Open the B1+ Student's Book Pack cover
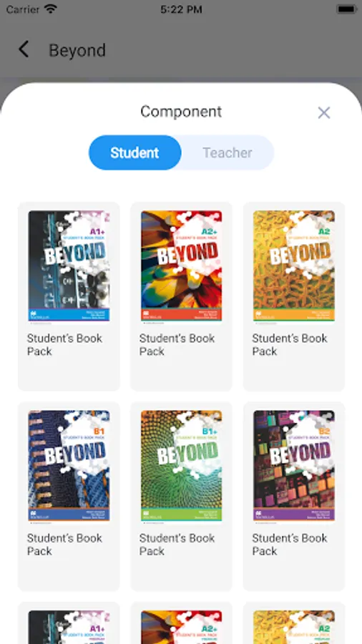362x644 pixels. click(x=182, y=467)
